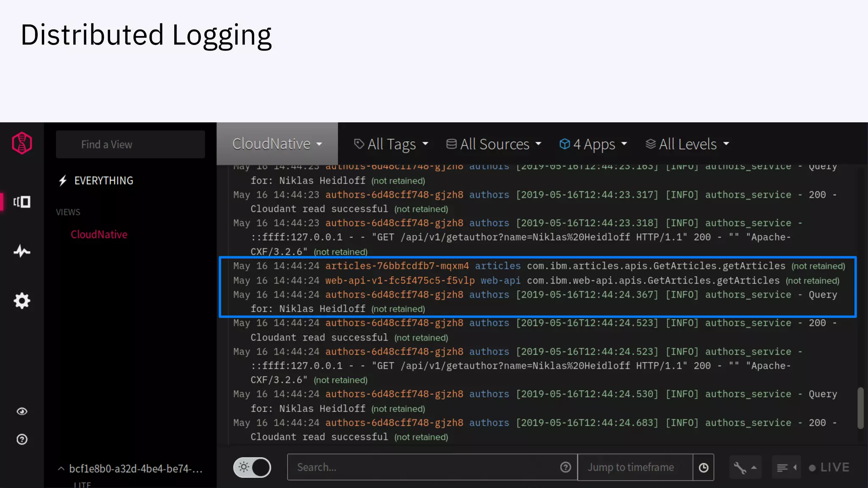Click the lightning bolt Everything icon
868x488 pixels.
(63, 181)
